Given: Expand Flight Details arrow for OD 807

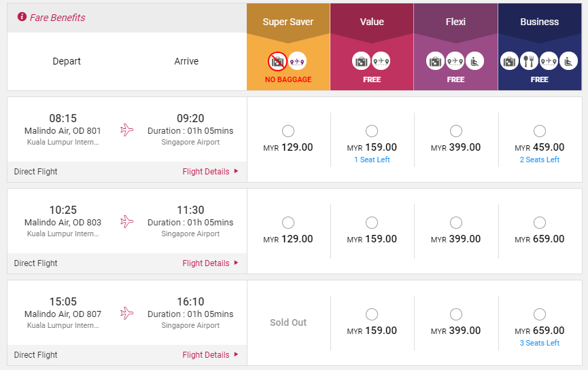Looking at the screenshot, I should (x=237, y=354).
